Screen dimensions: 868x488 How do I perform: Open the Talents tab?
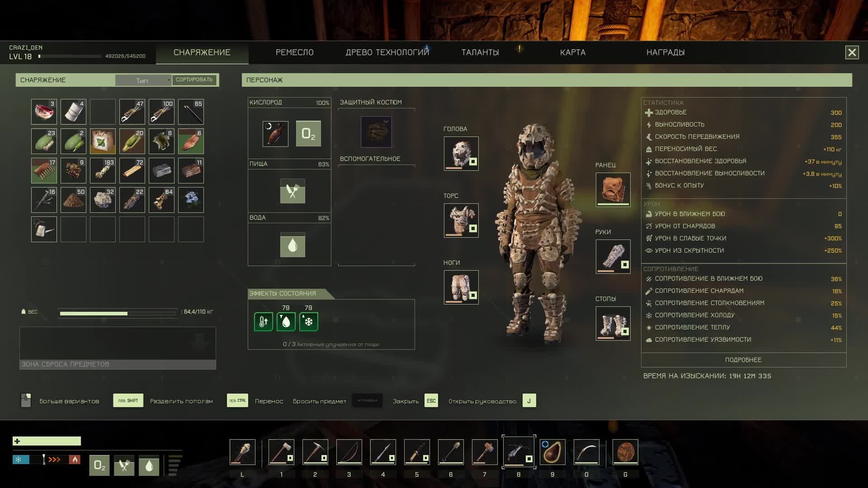click(x=480, y=52)
